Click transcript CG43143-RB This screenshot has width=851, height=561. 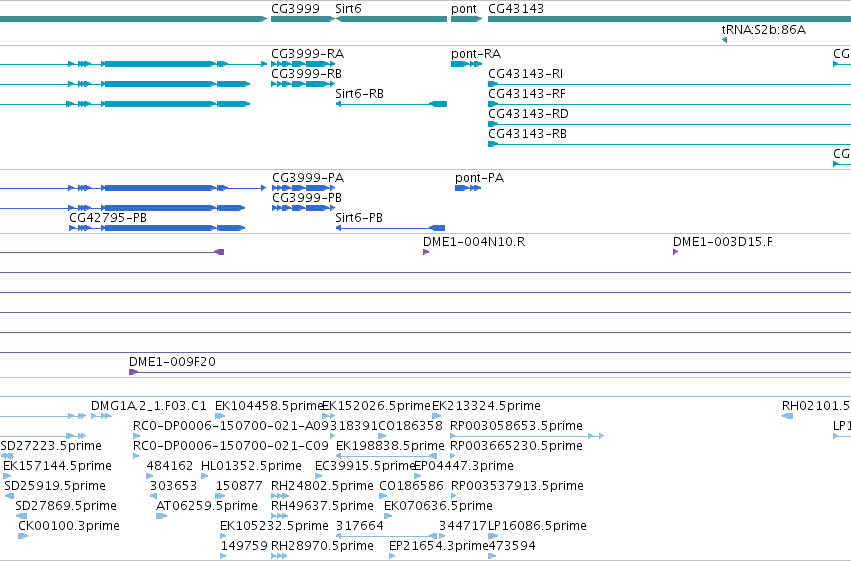(528, 134)
